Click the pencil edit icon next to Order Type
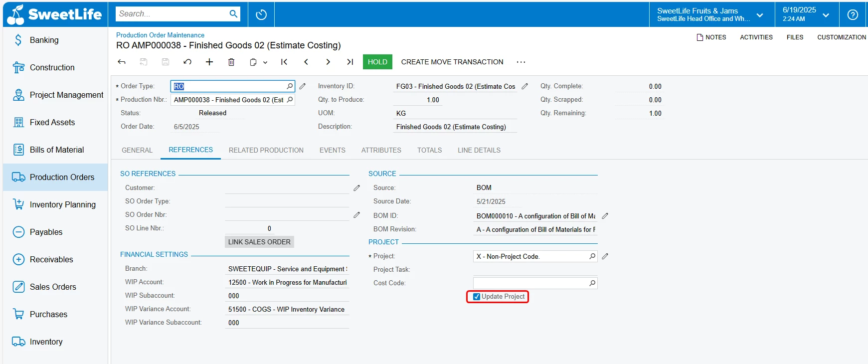The image size is (868, 364). click(x=302, y=86)
